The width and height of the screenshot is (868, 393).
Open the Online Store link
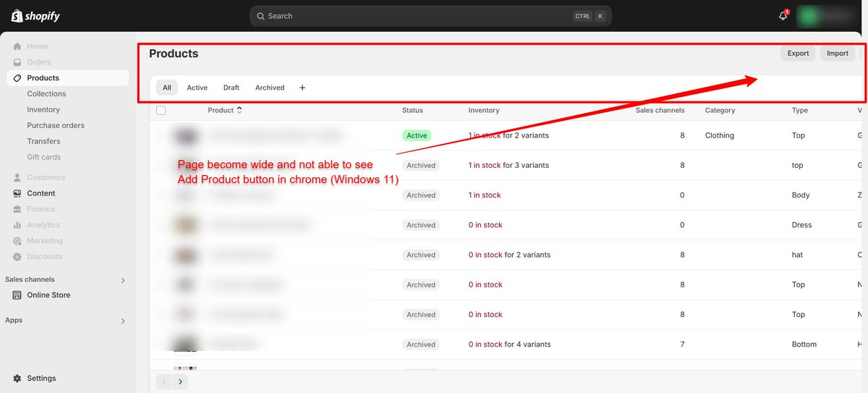tap(48, 295)
